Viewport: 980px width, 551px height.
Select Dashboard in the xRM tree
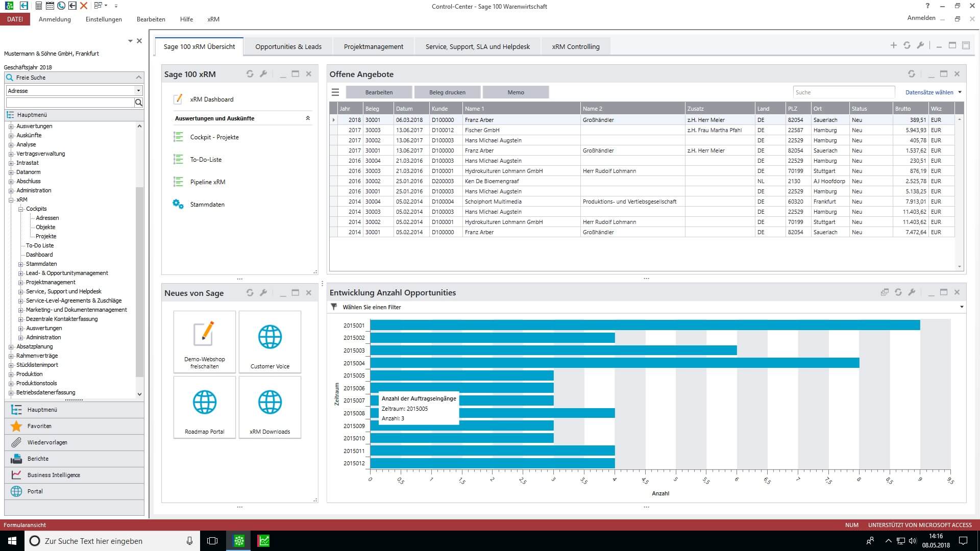(x=39, y=255)
